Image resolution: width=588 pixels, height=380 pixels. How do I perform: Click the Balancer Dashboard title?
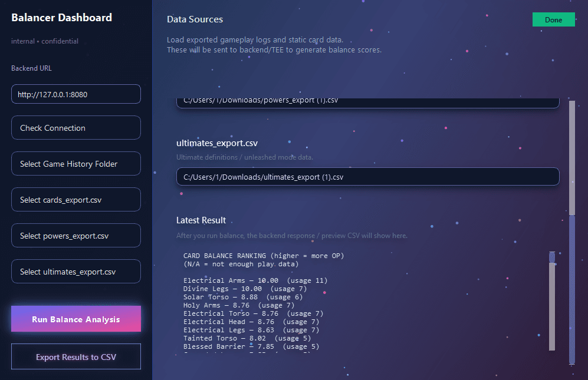click(61, 18)
